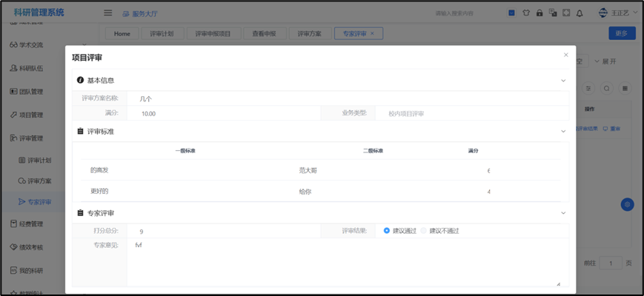Toggle the blue checkbox near search

coord(512,13)
